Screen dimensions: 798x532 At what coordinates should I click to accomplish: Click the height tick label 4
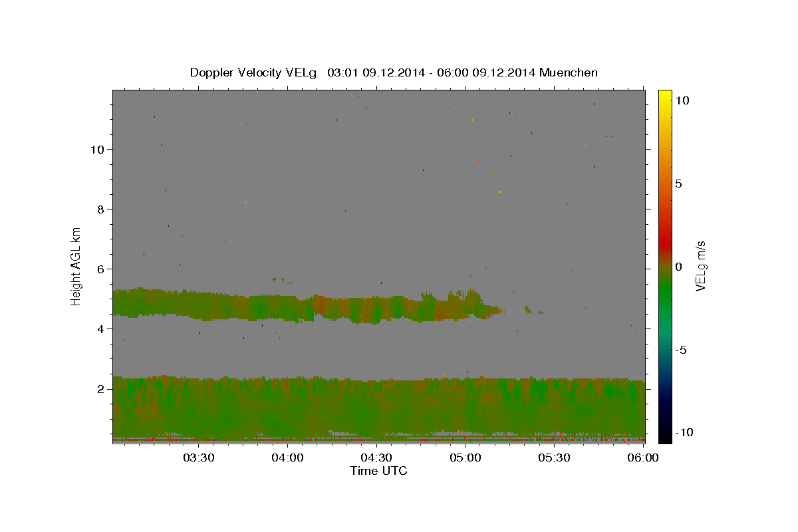click(x=100, y=329)
